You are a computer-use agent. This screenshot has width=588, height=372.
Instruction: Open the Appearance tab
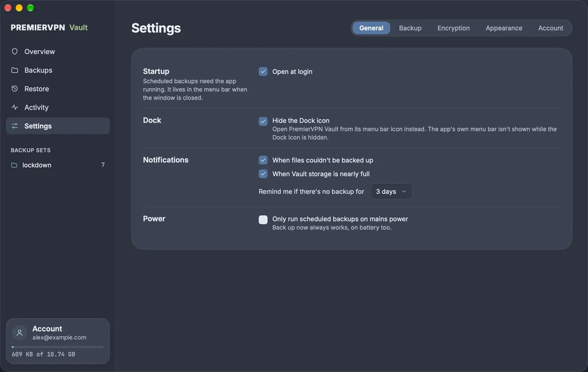point(503,28)
